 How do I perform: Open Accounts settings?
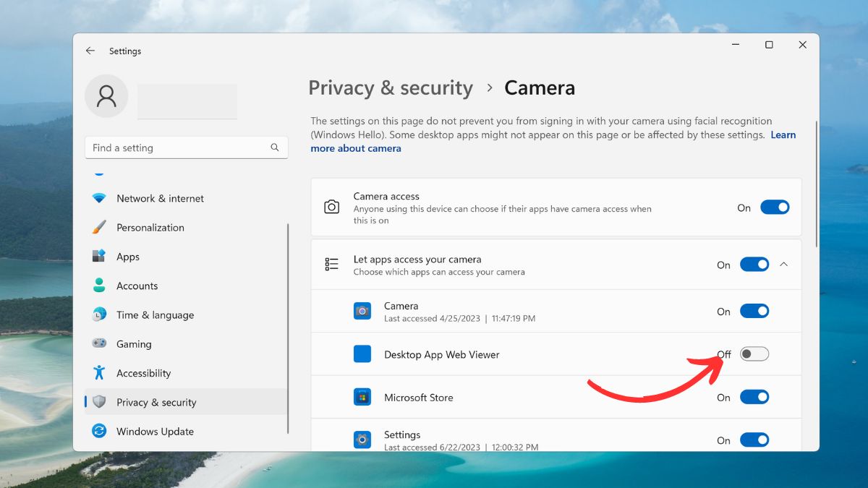(186, 286)
